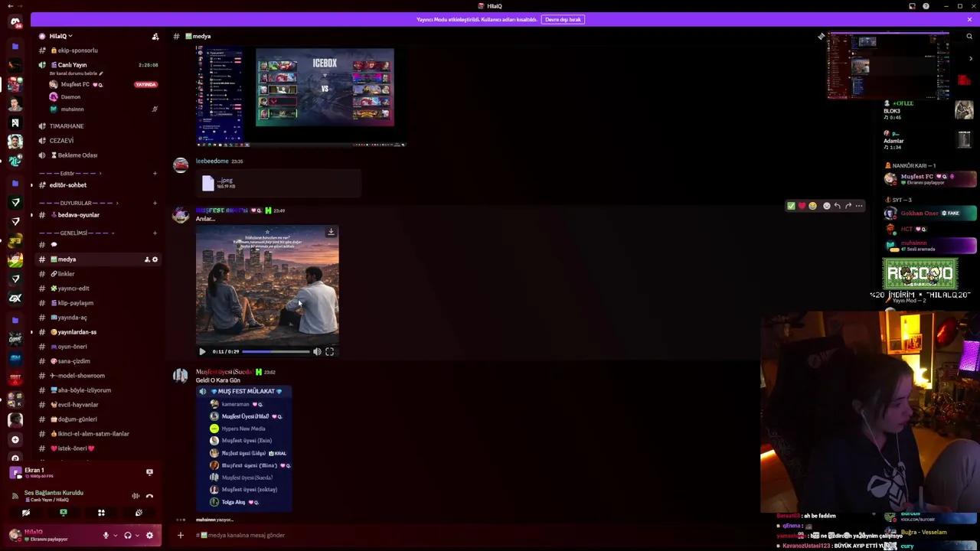Open microphone input options arrow
The image size is (980, 551).
(115, 536)
